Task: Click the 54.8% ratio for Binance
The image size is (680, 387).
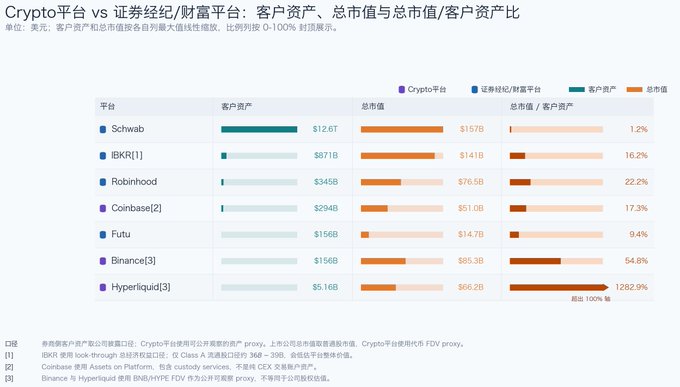Action: point(636,261)
